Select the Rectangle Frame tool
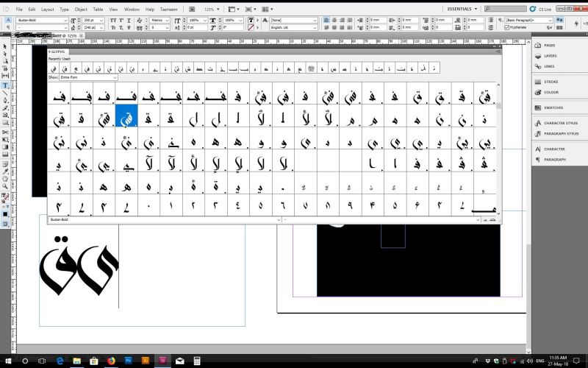Image resolution: width=588 pixels, height=368 pixels. [5, 116]
